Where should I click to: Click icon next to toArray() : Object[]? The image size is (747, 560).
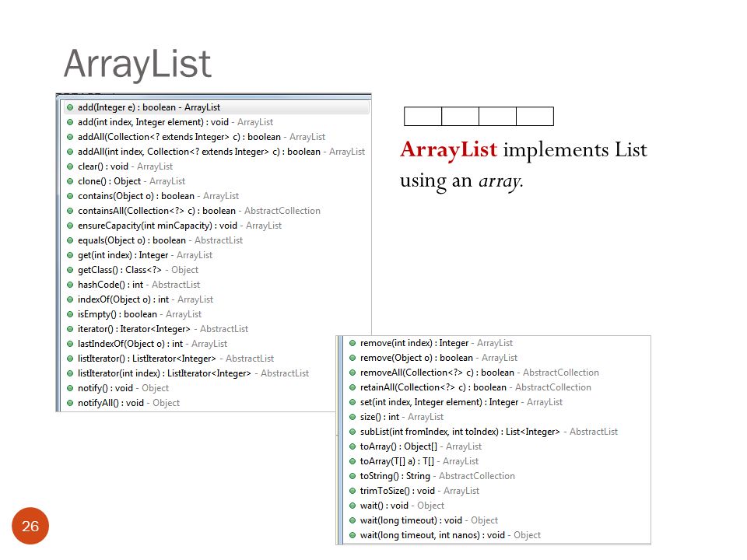pyautogui.click(x=352, y=446)
